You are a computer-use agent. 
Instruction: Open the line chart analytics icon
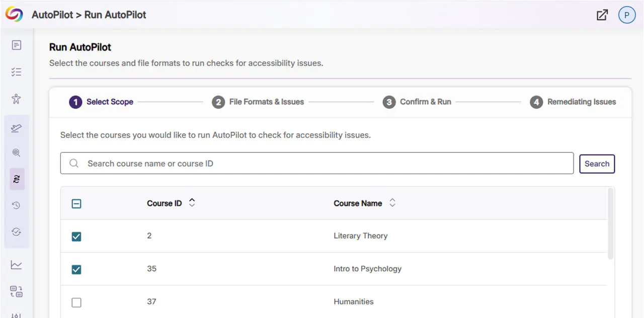[x=17, y=265]
